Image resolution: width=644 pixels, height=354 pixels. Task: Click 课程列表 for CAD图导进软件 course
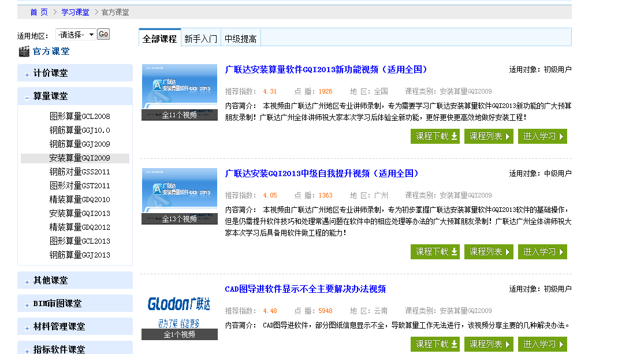coord(489,344)
